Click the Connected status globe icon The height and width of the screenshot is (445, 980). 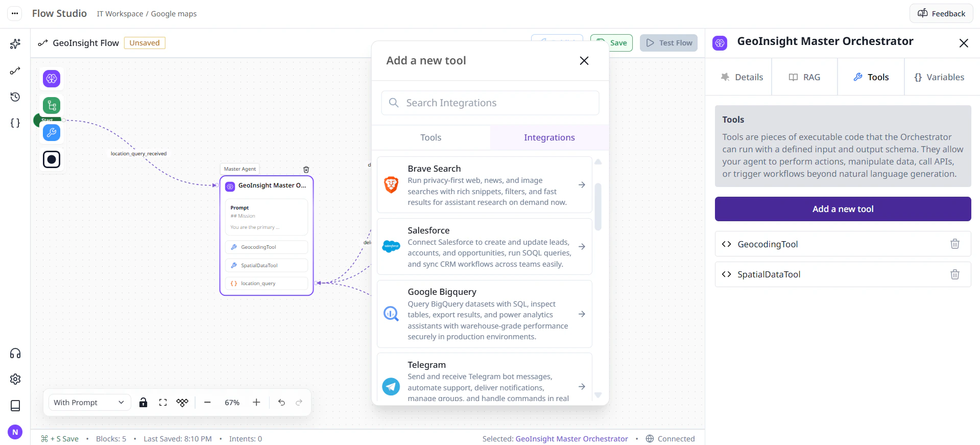click(x=650, y=439)
